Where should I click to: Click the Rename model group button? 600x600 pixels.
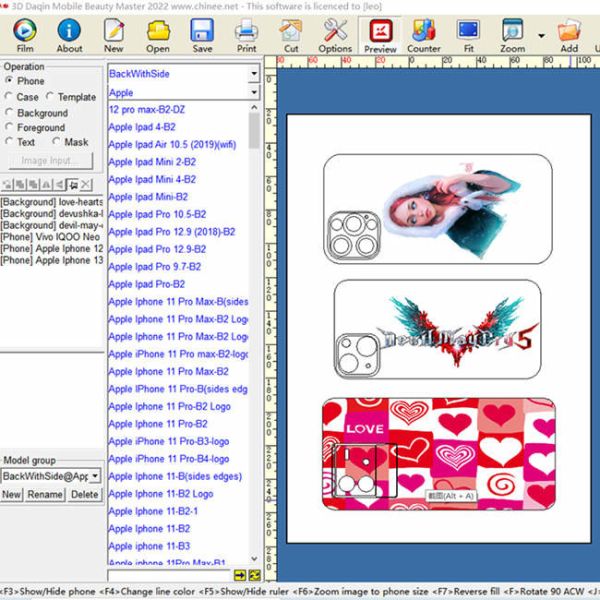click(x=45, y=495)
